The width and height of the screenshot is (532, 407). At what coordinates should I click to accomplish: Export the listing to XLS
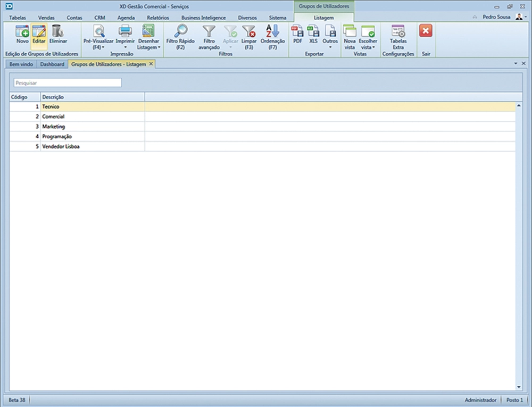[x=313, y=32]
